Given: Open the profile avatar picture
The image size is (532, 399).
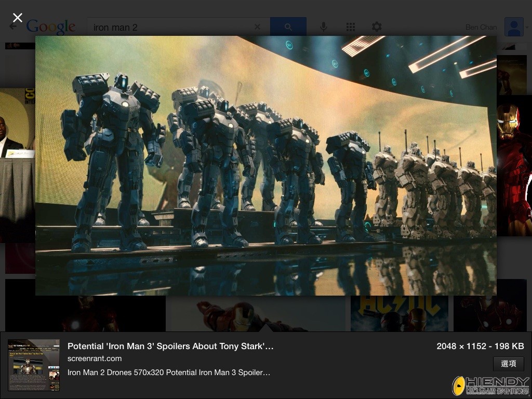Looking at the screenshot, I should [513, 27].
